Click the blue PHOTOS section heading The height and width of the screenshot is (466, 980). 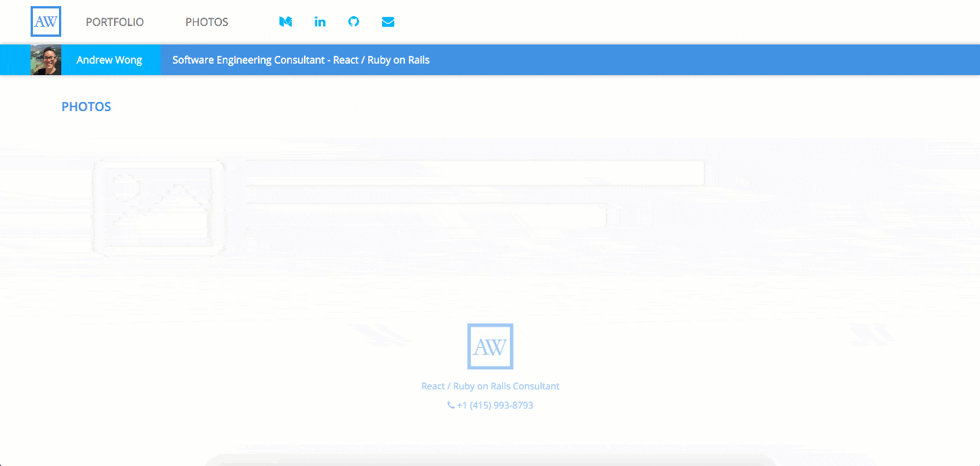click(87, 107)
